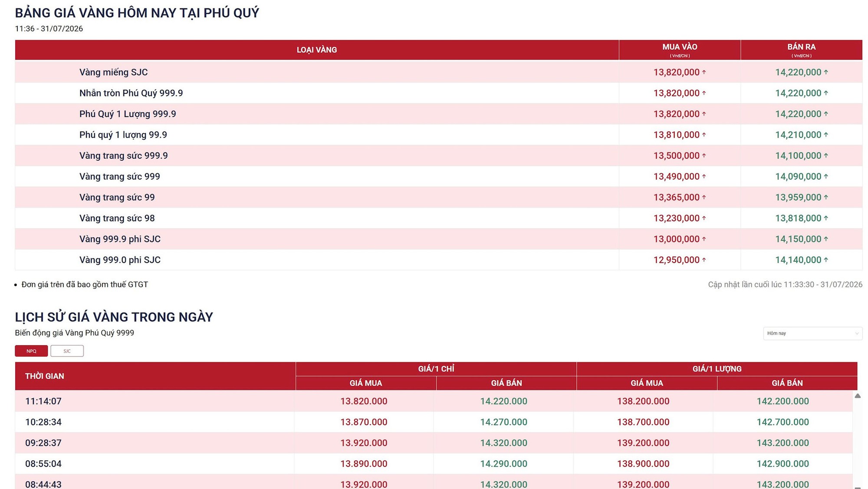Click up arrow by Vàng 999.9 phi SJC sell price
The width and height of the screenshot is (868, 489).
point(826,239)
